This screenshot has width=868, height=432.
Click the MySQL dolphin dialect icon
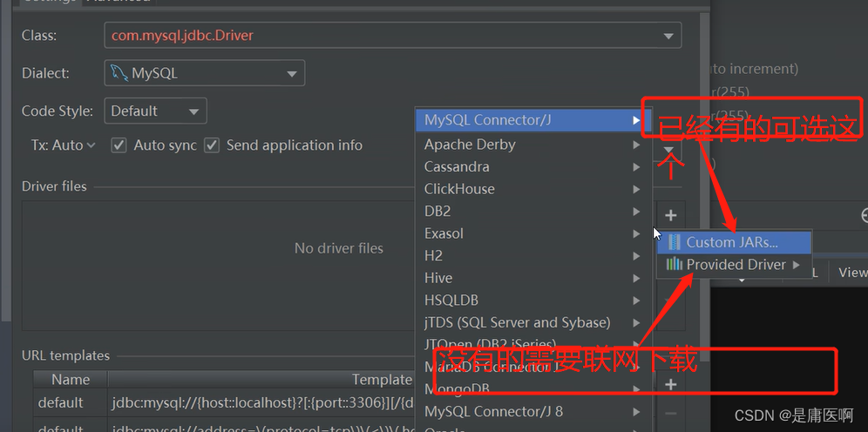click(119, 73)
